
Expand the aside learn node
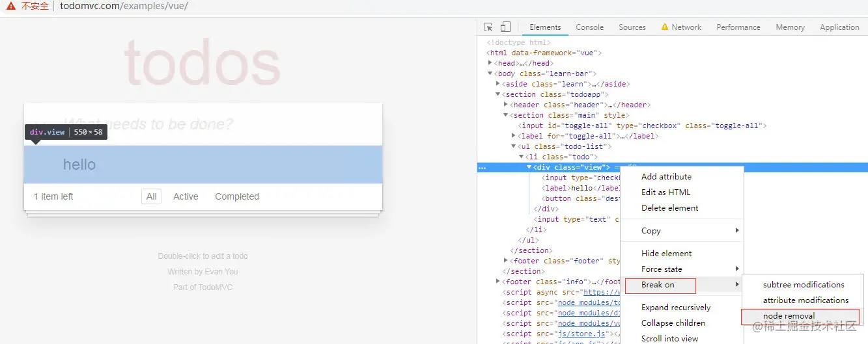(x=498, y=84)
